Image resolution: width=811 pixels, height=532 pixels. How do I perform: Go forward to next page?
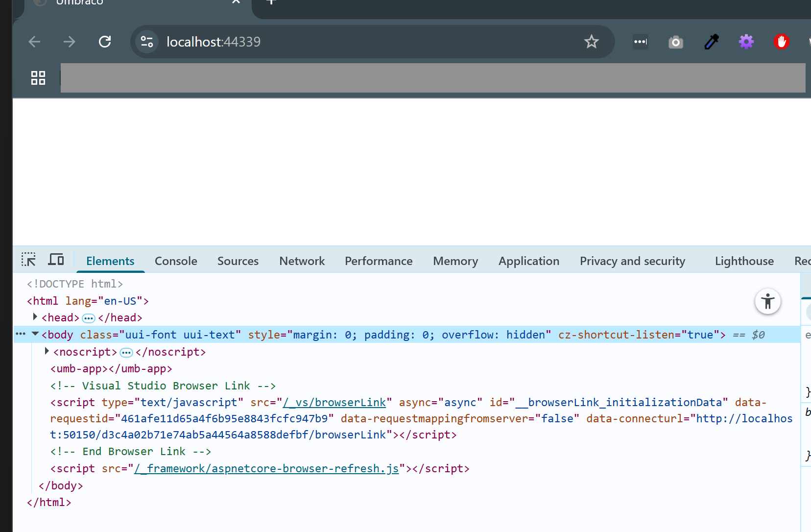pos(70,42)
